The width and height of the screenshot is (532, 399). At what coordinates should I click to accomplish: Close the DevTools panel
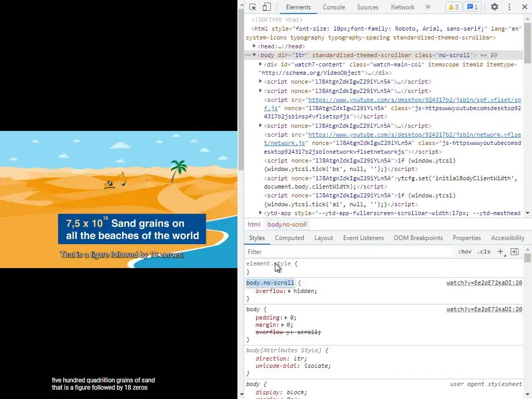point(525,7)
